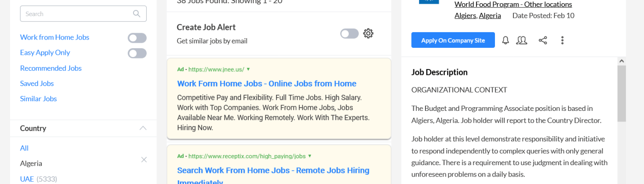Open the receptix ad dropdown arrow
Viewport: 644px width, 184px height.
(x=310, y=156)
